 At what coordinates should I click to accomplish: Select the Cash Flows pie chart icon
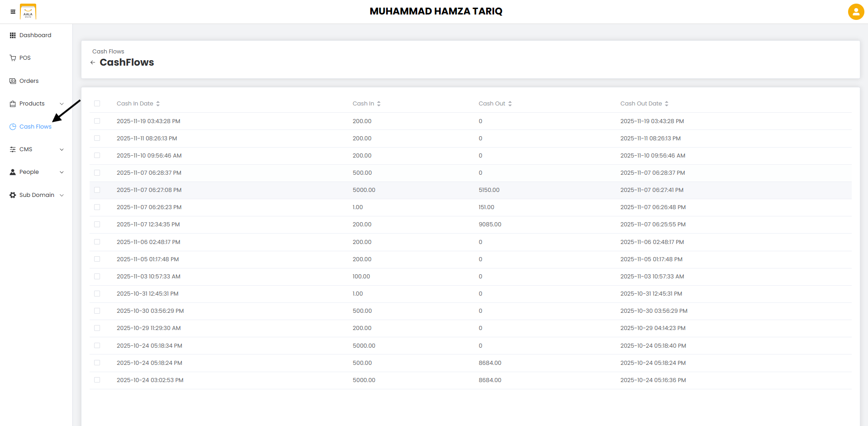point(12,126)
